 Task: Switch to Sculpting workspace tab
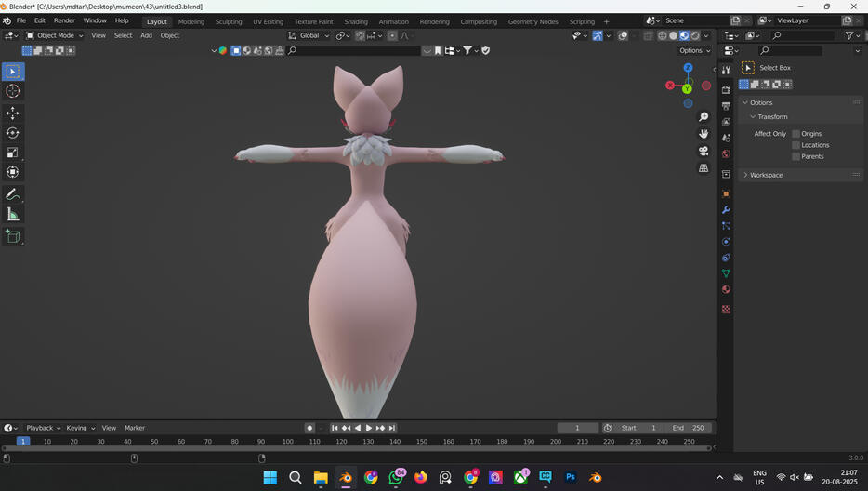[x=229, y=21]
